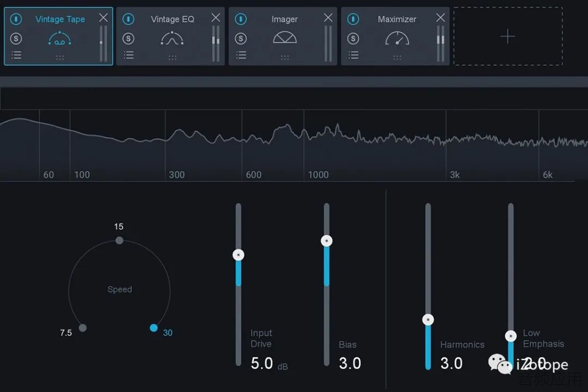Toggle power on the Maximizer module
The height and width of the screenshot is (392, 588).
[x=353, y=19]
